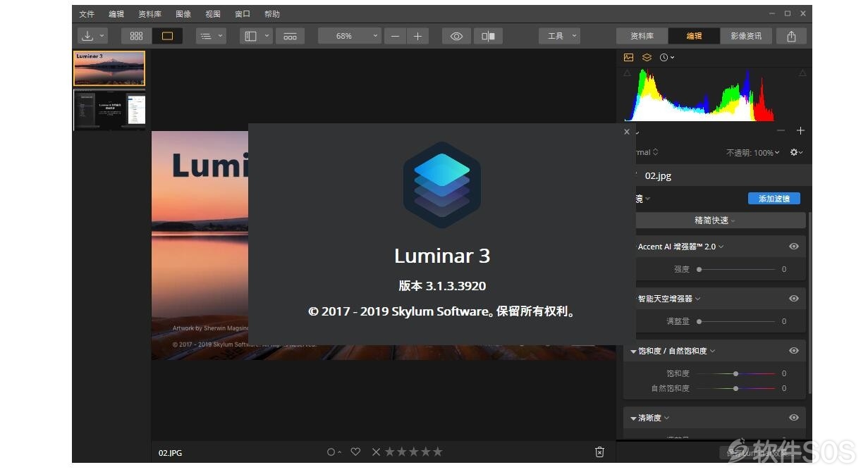
Task: Switch to the 影像资讯 tab
Action: [x=746, y=36]
